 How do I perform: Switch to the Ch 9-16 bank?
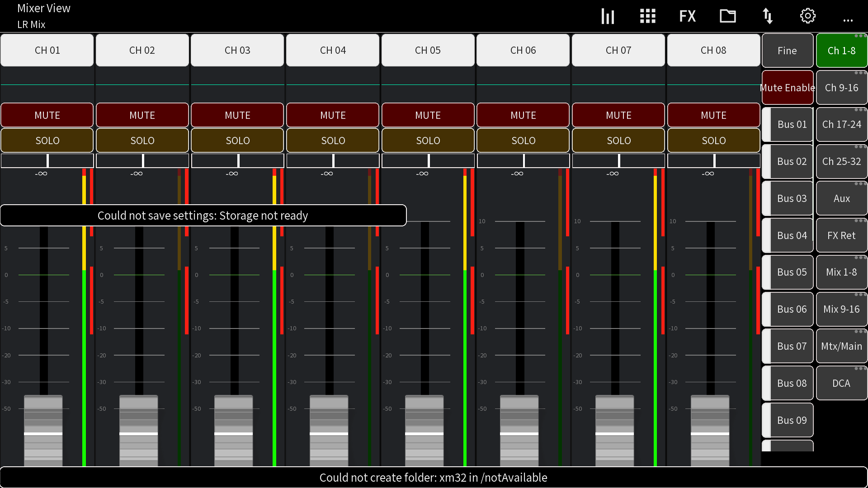tap(841, 88)
